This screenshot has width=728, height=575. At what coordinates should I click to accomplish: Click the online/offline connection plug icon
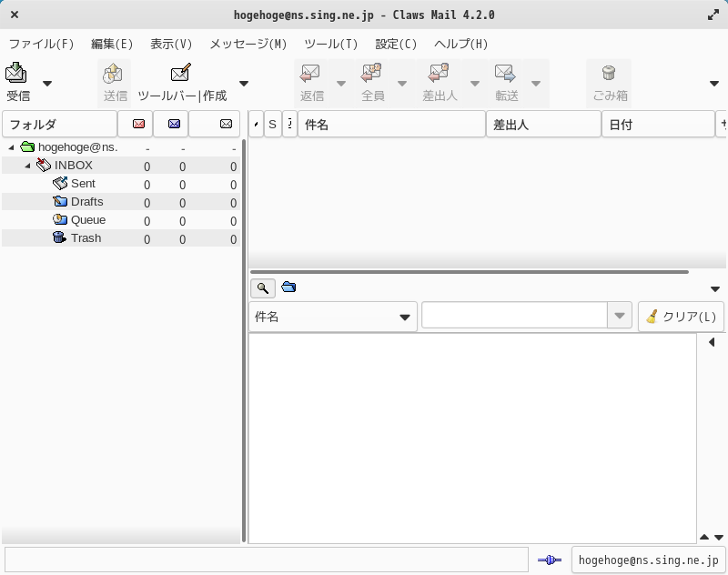tap(550, 560)
